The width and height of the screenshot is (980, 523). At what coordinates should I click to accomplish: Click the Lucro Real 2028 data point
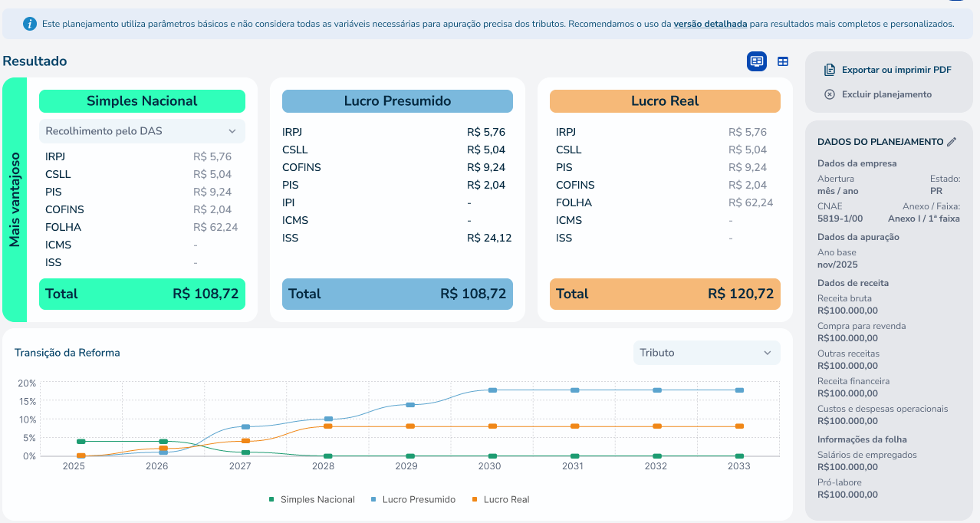coord(328,426)
